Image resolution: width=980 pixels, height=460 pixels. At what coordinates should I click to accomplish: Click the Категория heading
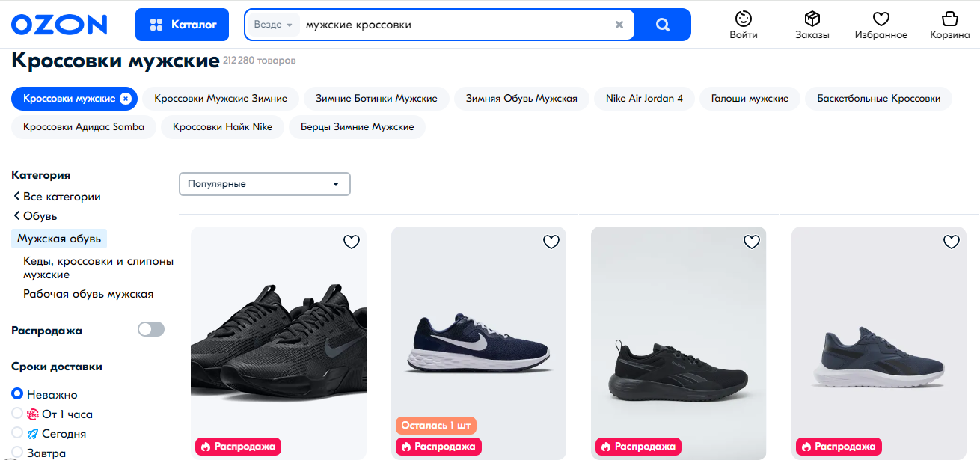(x=41, y=175)
